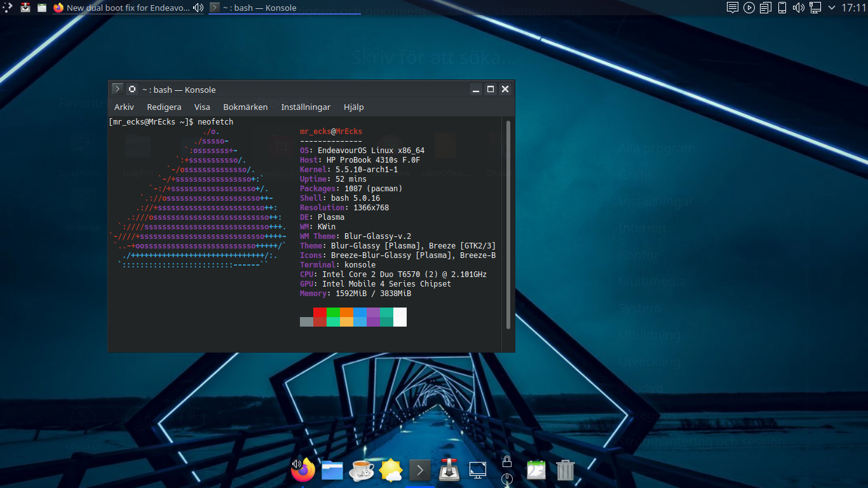The width and height of the screenshot is (868, 488).
Task: Open KDE Connect phone icon in tray
Action: (782, 8)
